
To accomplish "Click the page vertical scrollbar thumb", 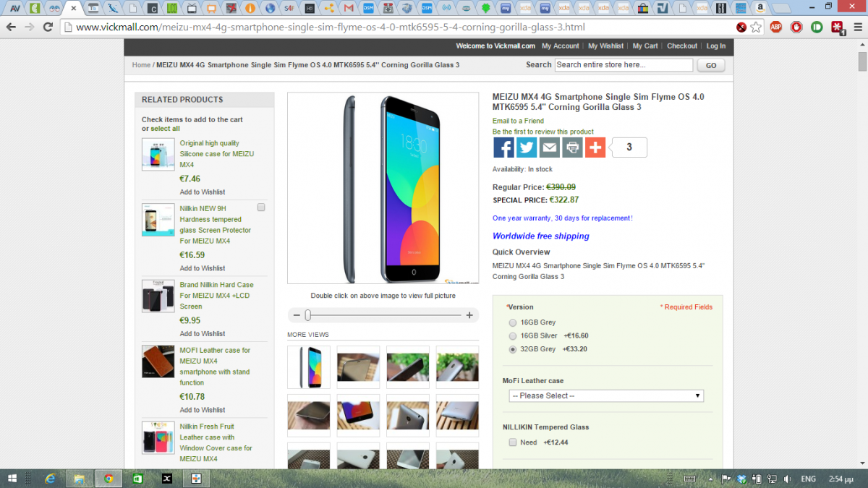I will pyautogui.click(x=862, y=62).
